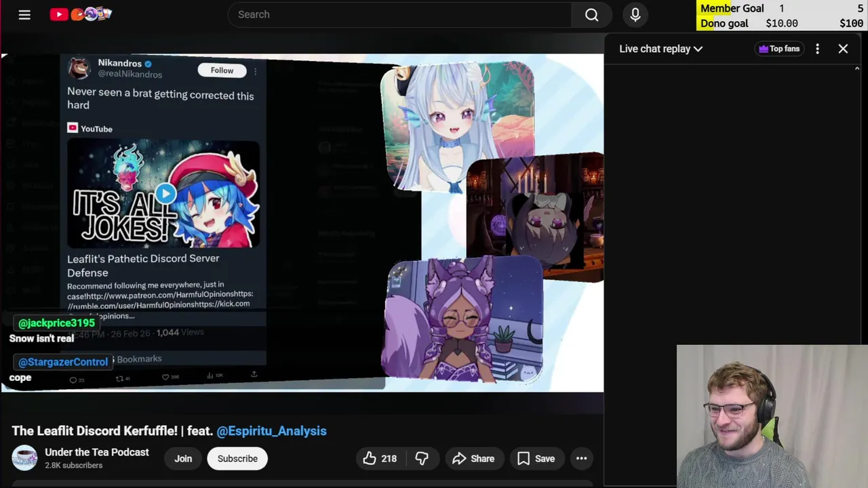Start voice search with microphone icon
The width and height of the screenshot is (868, 488).
tap(635, 14)
